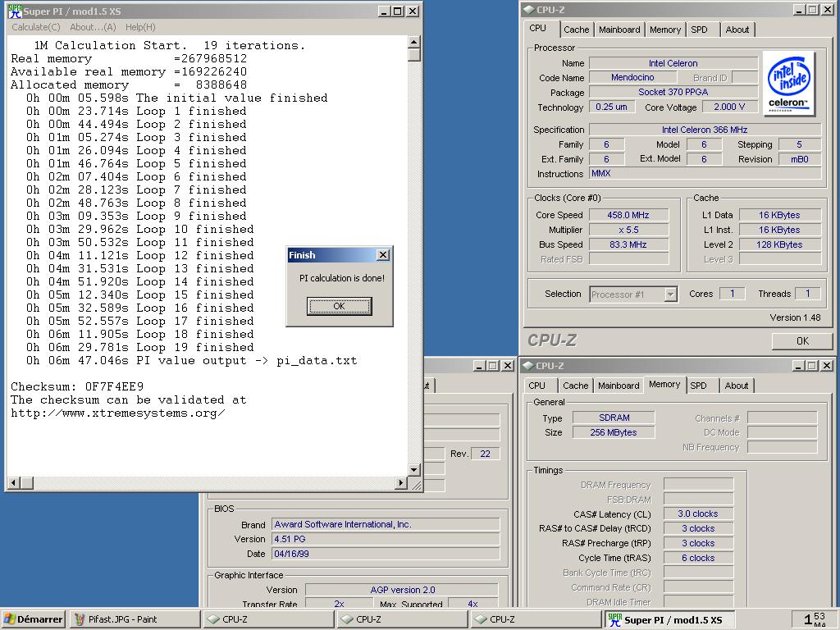
Task: Click Super PI horizontal scrollbar left arrow
Action: 15,482
